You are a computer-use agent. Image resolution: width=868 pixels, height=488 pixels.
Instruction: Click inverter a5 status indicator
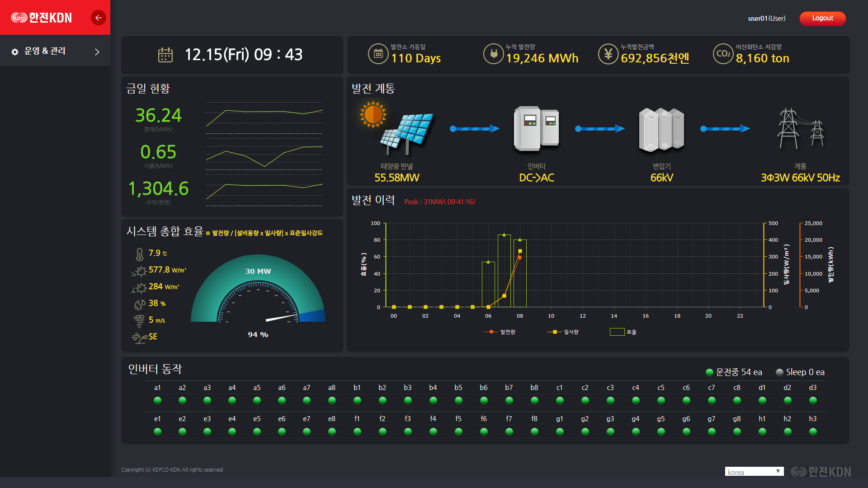coord(257,400)
